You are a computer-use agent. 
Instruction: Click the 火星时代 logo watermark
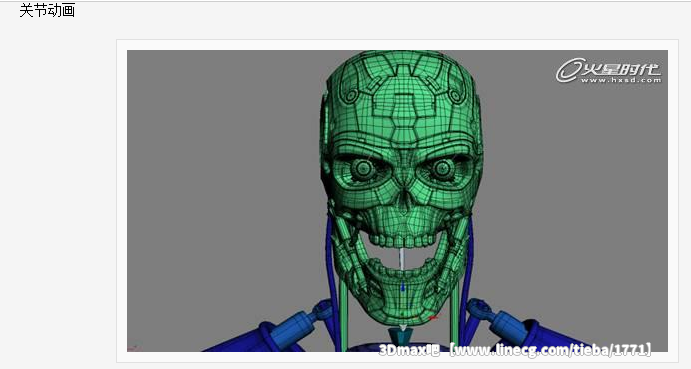pos(608,71)
